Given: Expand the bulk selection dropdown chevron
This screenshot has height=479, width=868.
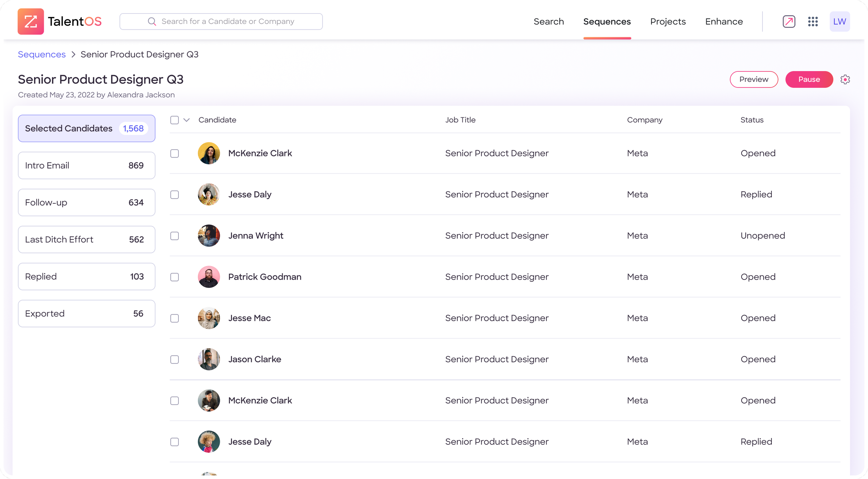Looking at the screenshot, I should (x=186, y=120).
